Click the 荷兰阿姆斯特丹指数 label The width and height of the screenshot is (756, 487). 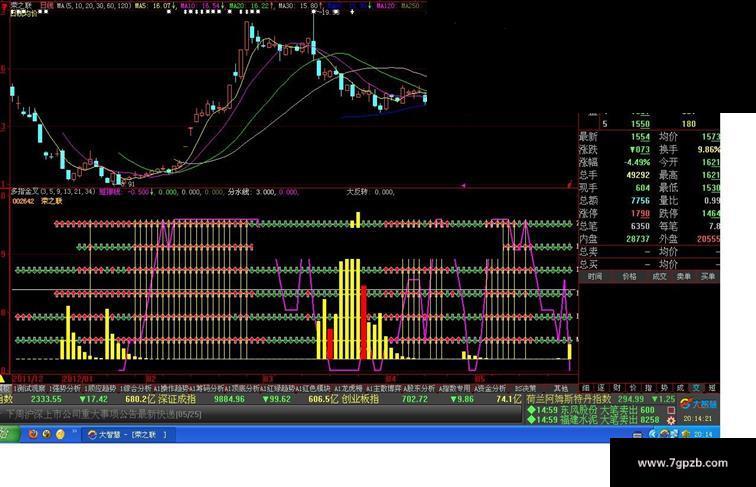pos(569,399)
